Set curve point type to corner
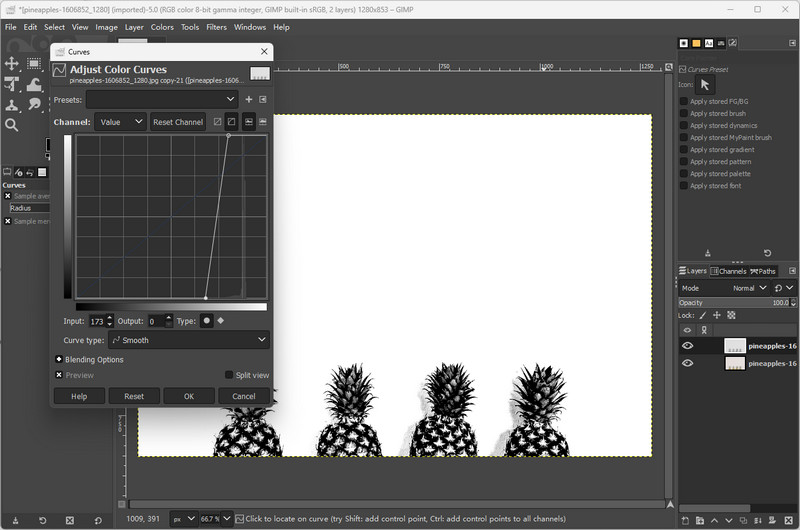This screenshot has width=800, height=530. coord(220,321)
